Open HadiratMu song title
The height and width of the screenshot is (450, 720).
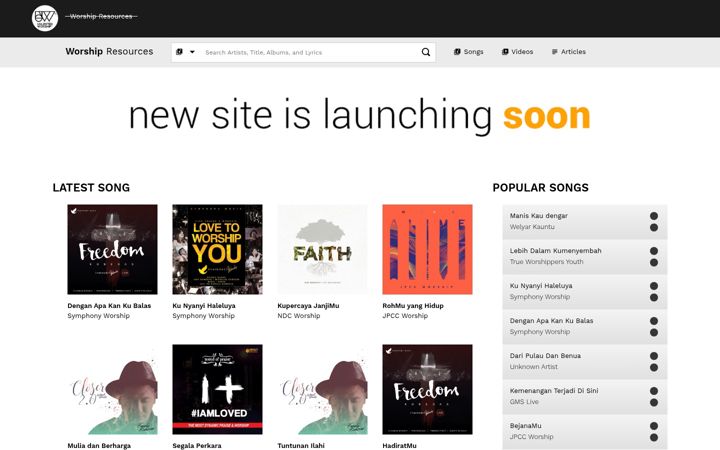point(399,445)
